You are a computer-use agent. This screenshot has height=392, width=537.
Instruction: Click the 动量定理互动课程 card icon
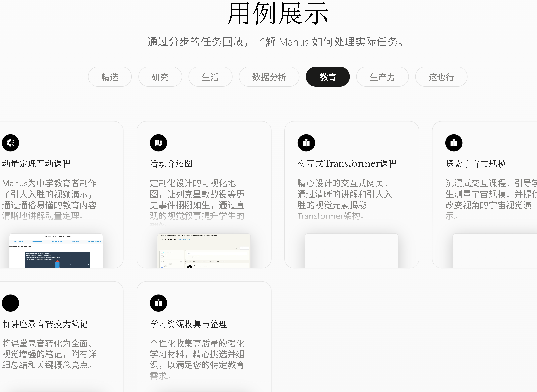(10, 143)
